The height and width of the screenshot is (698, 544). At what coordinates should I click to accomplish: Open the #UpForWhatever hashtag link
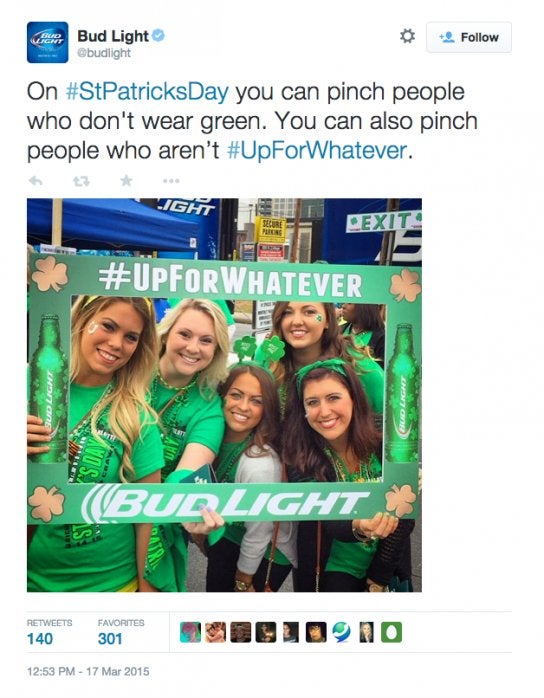(x=317, y=150)
